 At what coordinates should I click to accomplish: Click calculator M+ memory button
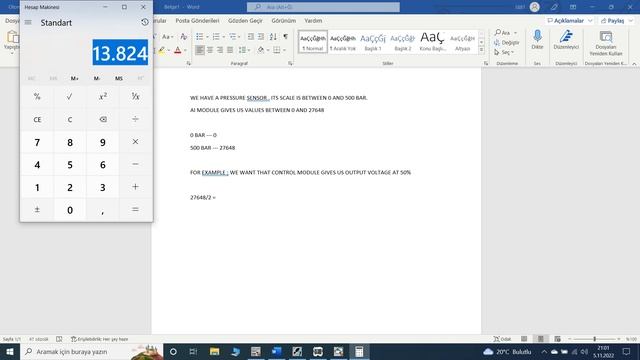[75, 78]
